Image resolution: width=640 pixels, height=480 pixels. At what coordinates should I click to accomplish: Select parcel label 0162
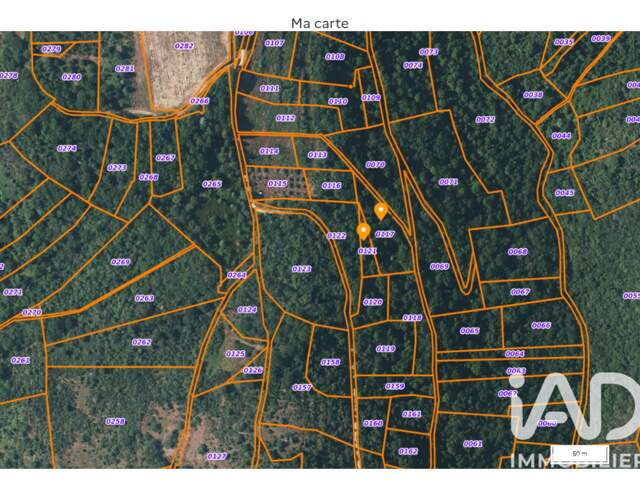pos(408,451)
